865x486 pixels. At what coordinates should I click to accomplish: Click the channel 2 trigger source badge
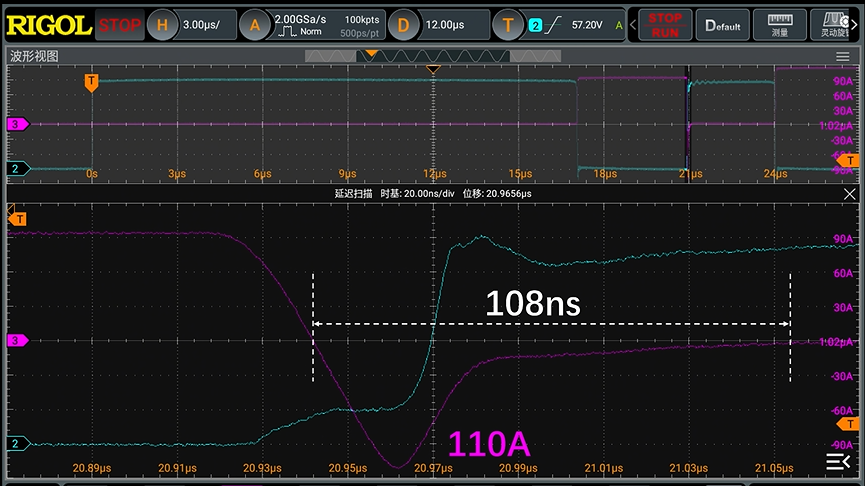535,25
